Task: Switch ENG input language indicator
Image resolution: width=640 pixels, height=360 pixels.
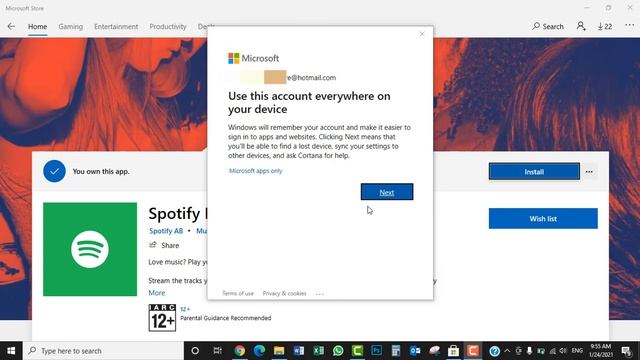Action: pos(577,351)
